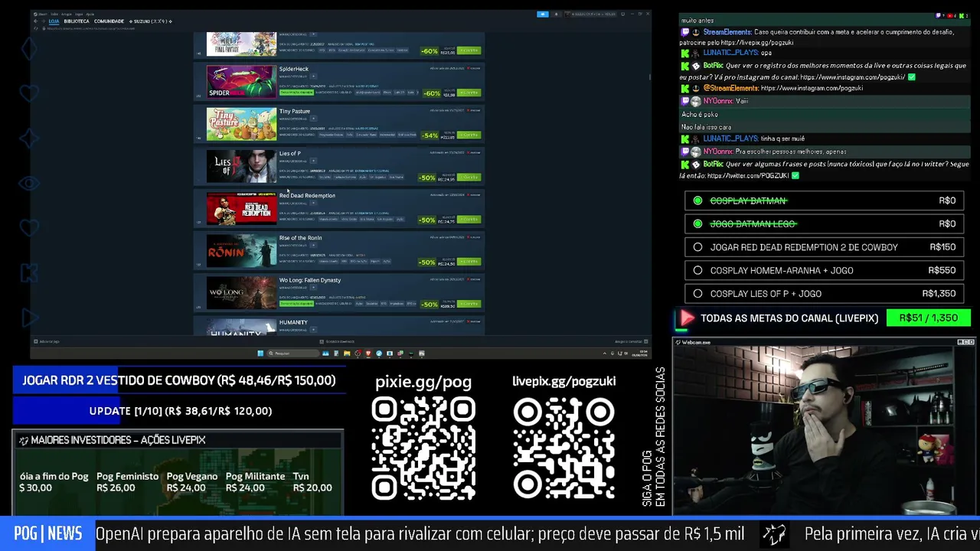Screen dimensions: 980x551
Task: Open the Tiny Pasture title link
Action: click(x=295, y=111)
